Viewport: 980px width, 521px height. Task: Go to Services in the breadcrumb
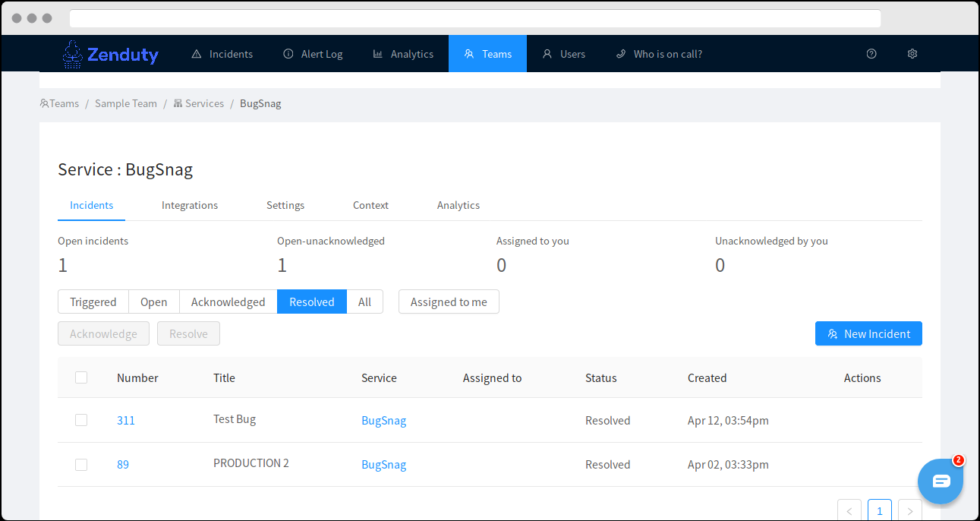199,103
